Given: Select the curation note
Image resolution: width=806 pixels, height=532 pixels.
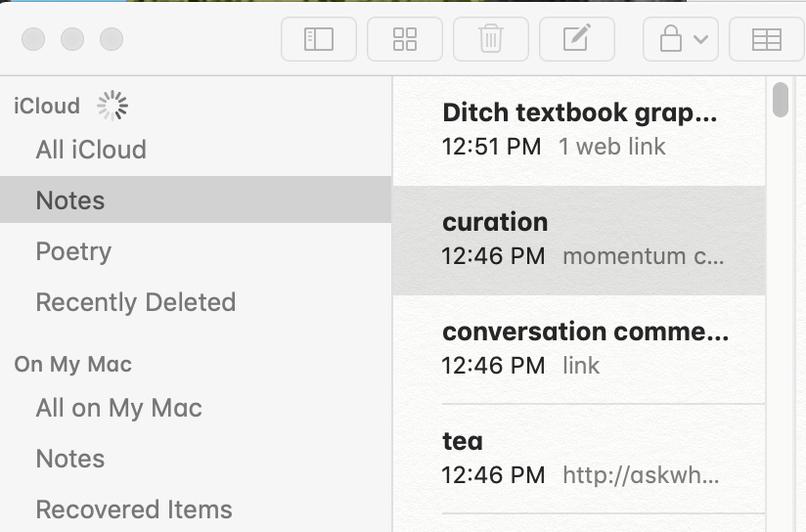Looking at the screenshot, I should 579,241.
